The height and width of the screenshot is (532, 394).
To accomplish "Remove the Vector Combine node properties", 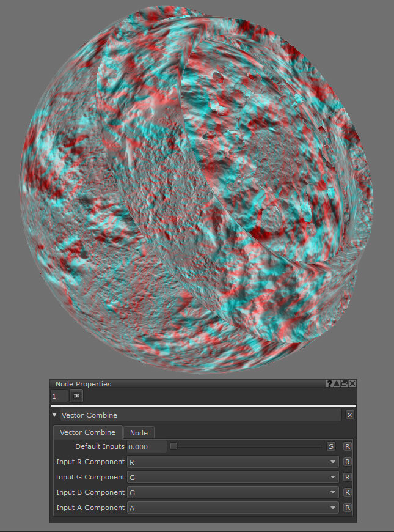I will click(x=349, y=415).
